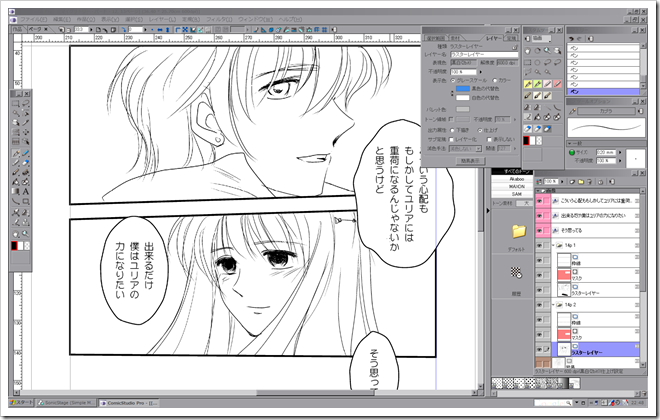Open the 減色手法 dropdown
This screenshot has width=660, height=420.
point(478,149)
